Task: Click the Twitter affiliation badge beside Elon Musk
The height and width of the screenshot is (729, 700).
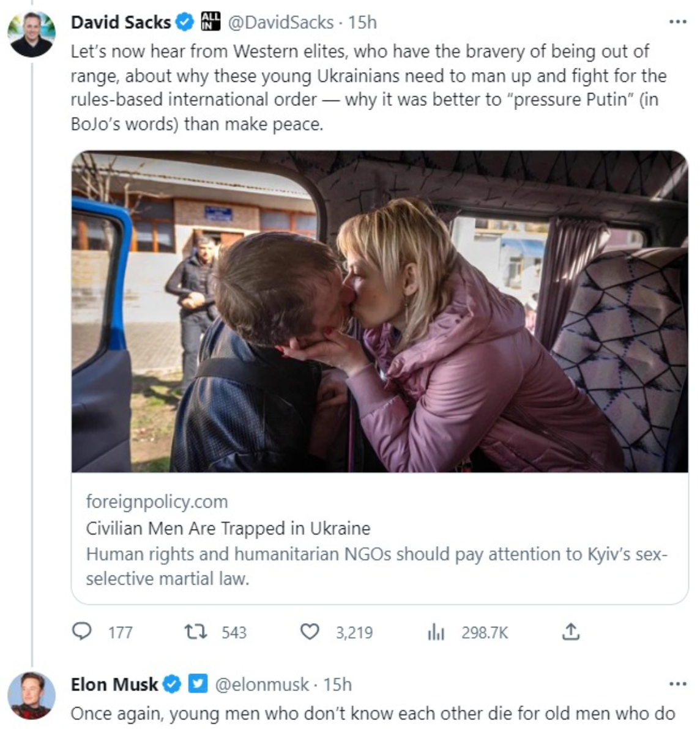Action: (198, 684)
